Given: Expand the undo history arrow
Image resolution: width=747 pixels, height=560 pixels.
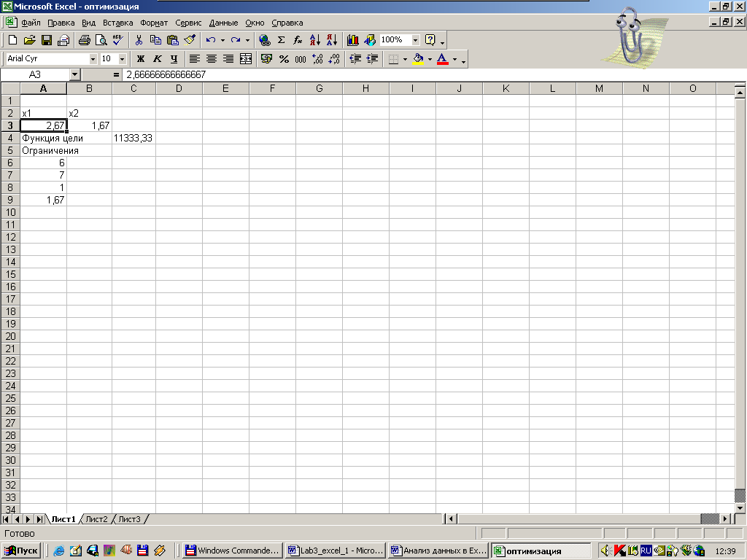Looking at the screenshot, I should click(222, 40).
